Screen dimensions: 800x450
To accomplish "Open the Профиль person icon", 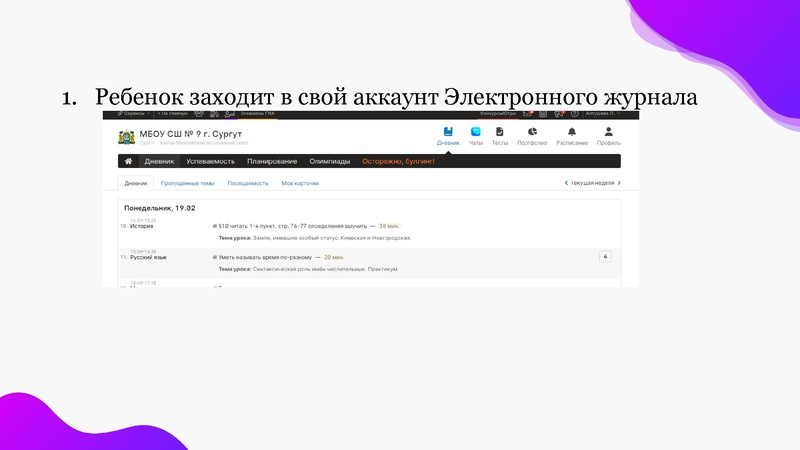I will click(608, 132).
